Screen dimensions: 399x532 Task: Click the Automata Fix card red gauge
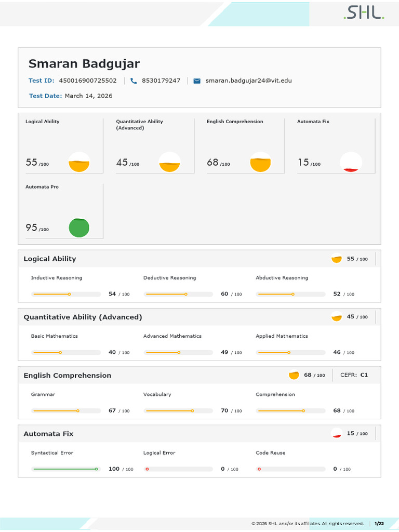[351, 162]
